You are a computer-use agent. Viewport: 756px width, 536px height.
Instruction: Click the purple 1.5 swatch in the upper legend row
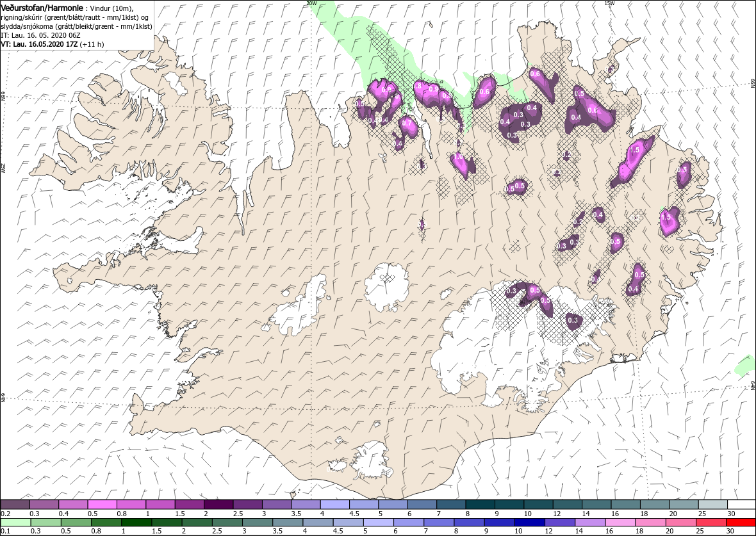coord(190,505)
